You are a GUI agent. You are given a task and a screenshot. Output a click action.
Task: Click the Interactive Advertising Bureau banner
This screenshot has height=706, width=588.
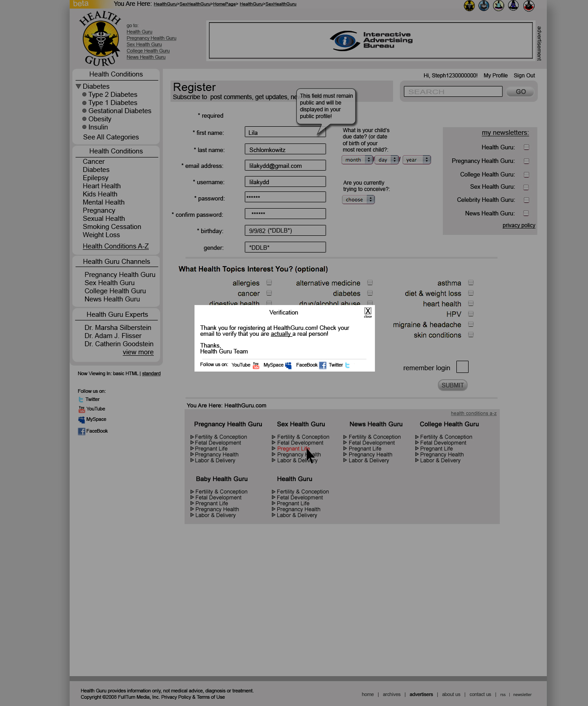click(x=371, y=40)
